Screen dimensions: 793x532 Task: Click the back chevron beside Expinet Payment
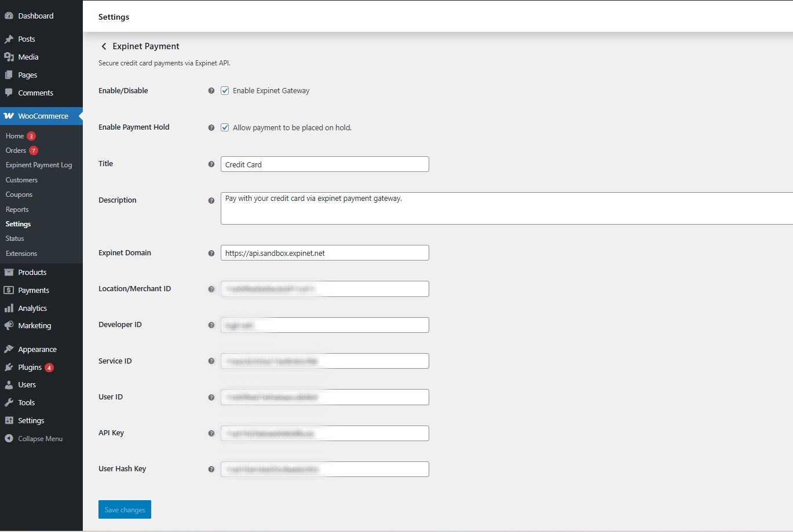click(x=104, y=46)
